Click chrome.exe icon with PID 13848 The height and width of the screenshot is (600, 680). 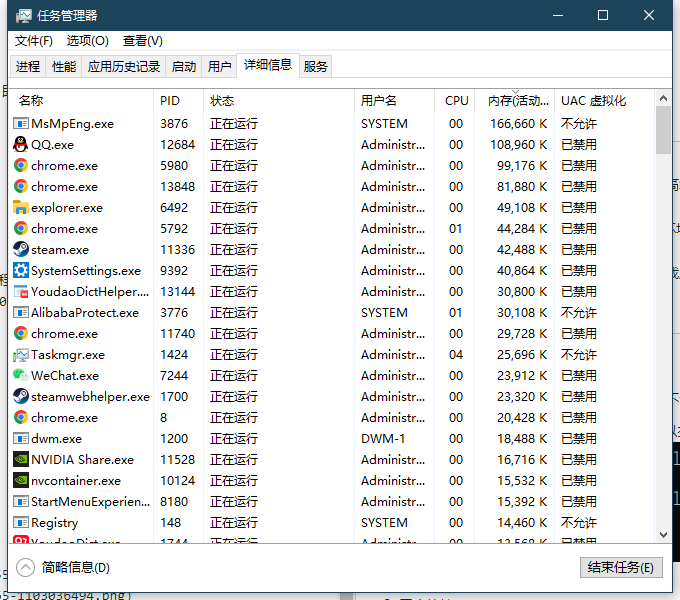[20, 186]
